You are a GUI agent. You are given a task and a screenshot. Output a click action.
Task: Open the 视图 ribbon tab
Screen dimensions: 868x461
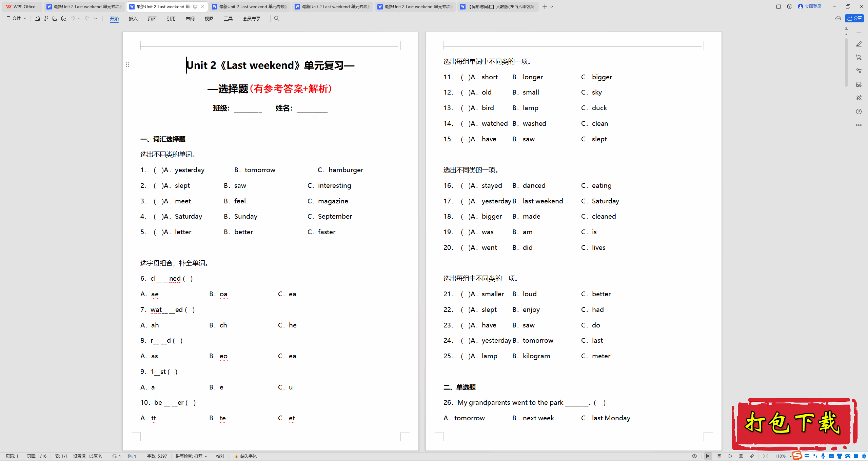(209, 19)
